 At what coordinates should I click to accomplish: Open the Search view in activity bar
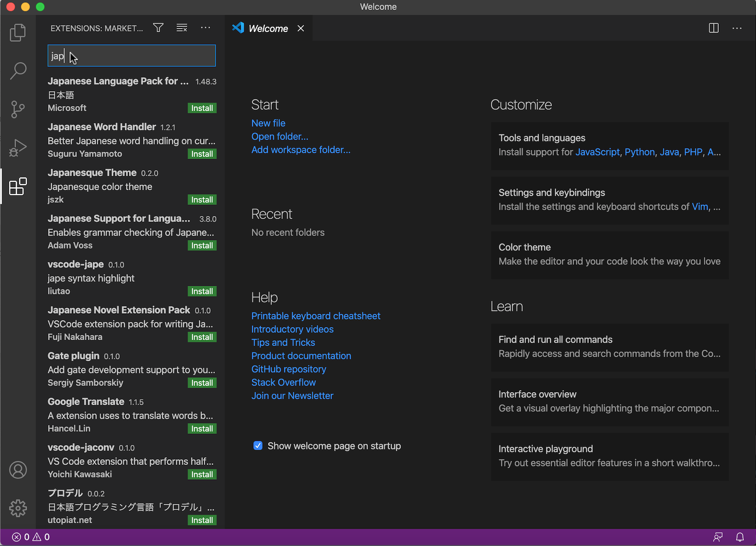pyautogui.click(x=18, y=71)
